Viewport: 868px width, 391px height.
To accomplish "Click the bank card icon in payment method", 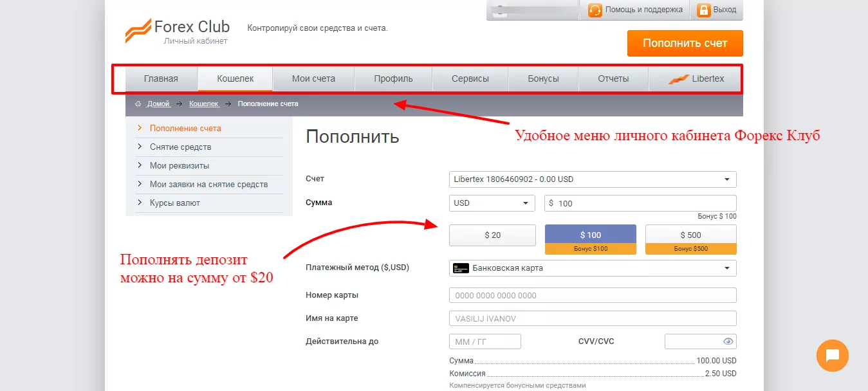I will [x=461, y=268].
